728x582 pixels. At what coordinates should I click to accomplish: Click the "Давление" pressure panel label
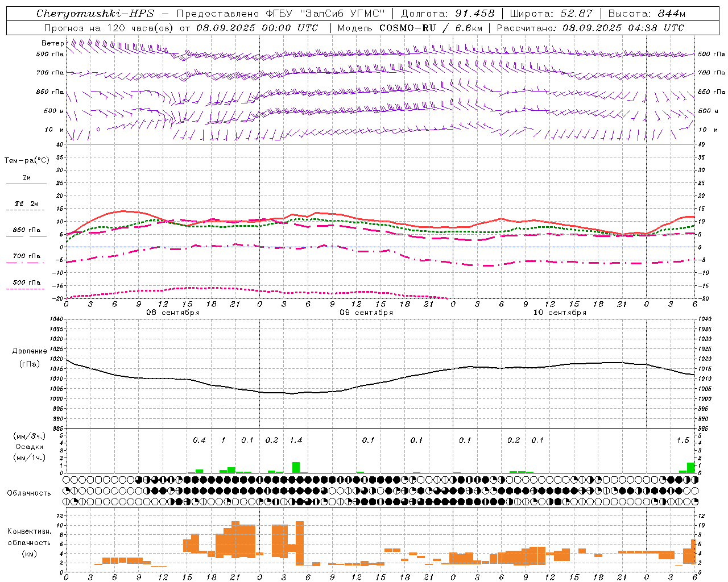(x=30, y=351)
